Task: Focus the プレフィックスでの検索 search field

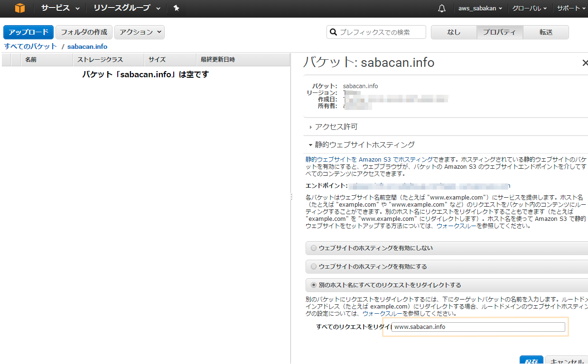Action: 376,32
